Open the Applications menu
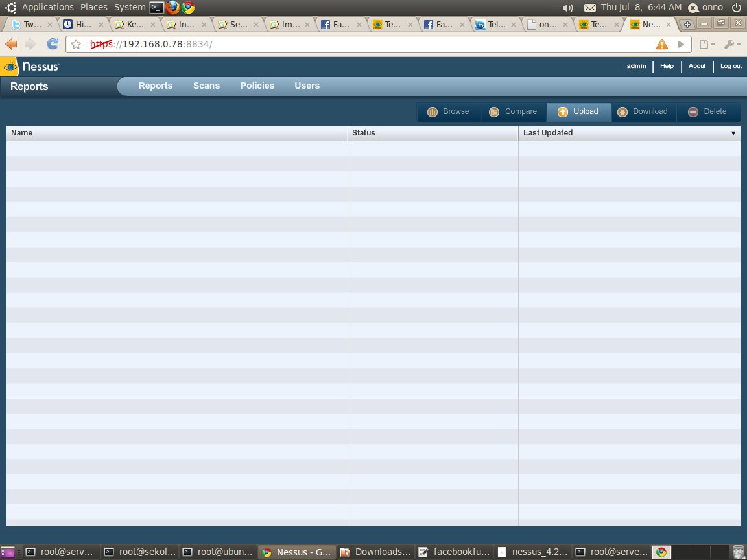This screenshot has height=560, width=747. [x=47, y=7]
